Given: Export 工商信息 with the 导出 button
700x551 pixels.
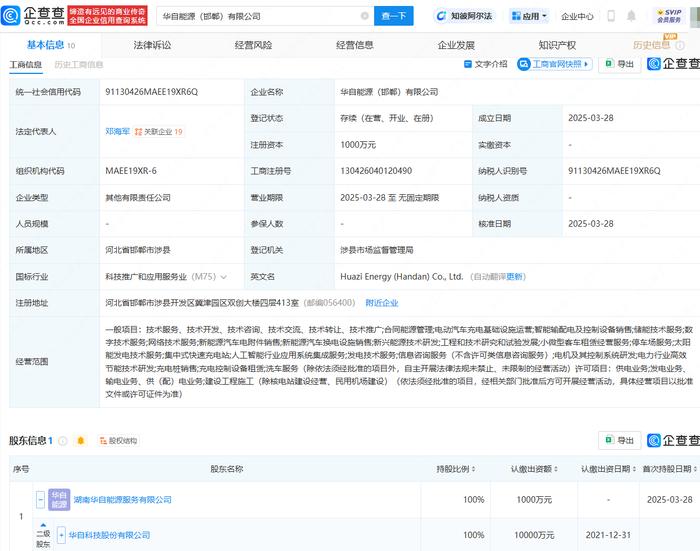Looking at the screenshot, I should [620, 64].
